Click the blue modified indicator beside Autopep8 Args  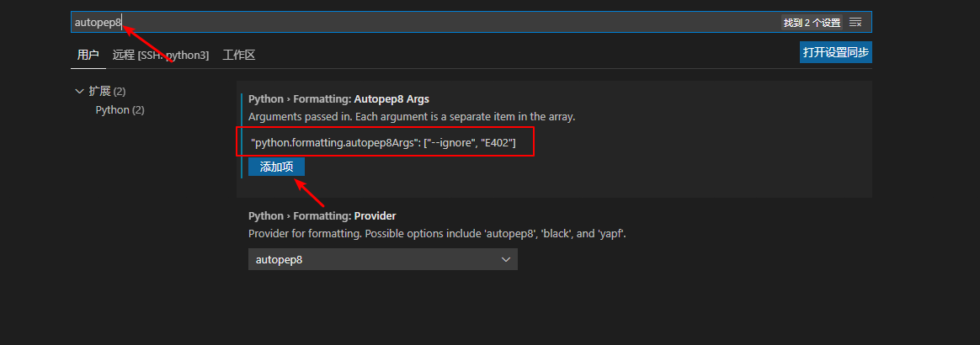[x=242, y=135]
